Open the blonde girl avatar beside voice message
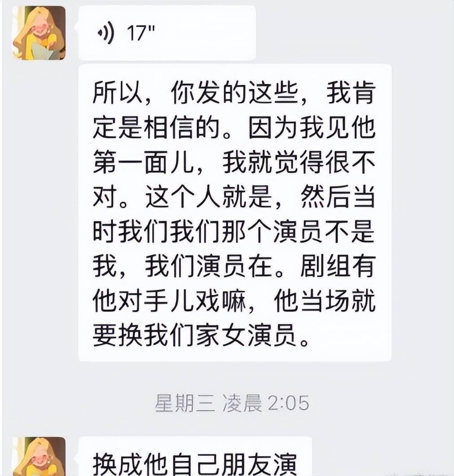The width and height of the screenshot is (454, 476). 39,33
